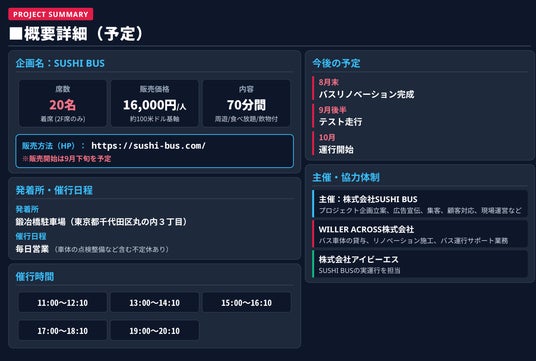The width and height of the screenshot is (536, 361).
Task: Click the 催行時間 section header
Action: click(35, 277)
